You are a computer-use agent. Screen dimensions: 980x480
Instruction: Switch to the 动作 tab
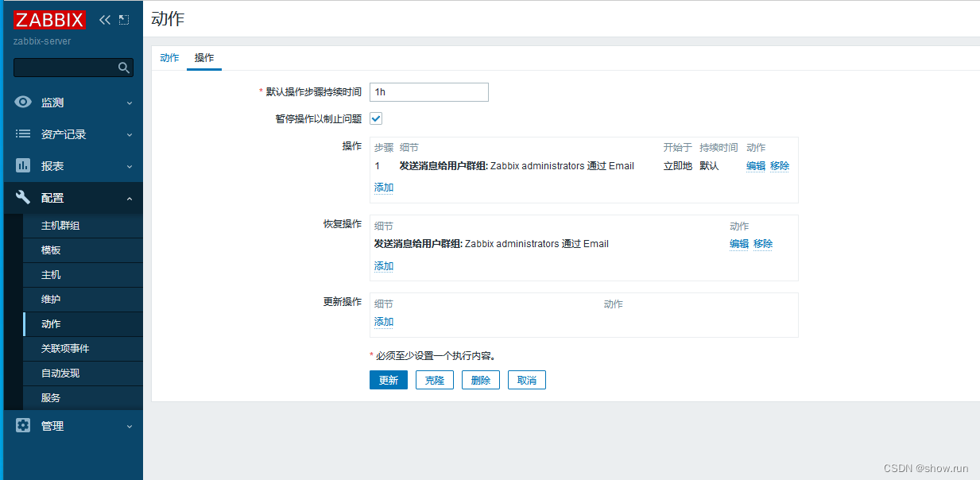(x=169, y=57)
